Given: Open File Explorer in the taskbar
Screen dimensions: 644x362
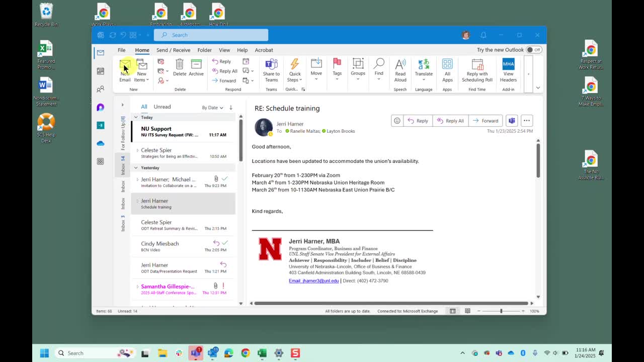Looking at the screenshot, I should pos(162,353).
